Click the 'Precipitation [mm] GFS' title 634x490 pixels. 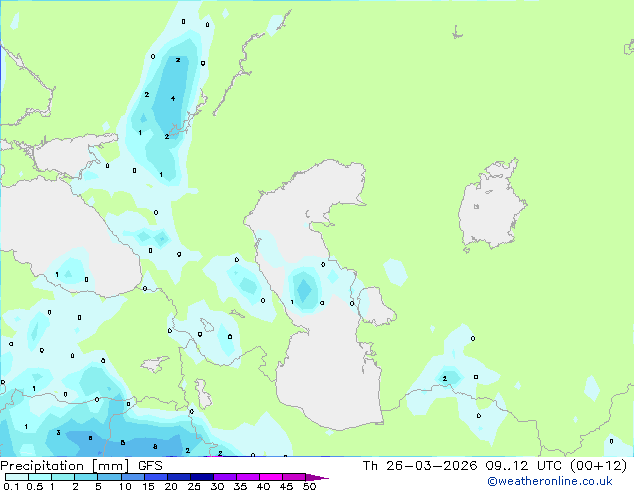[81, 466]
